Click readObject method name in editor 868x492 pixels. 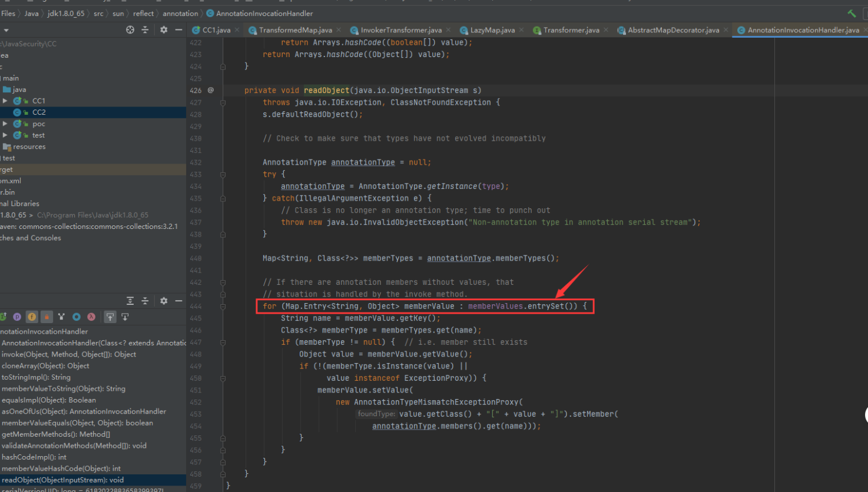tap(327, 90)
